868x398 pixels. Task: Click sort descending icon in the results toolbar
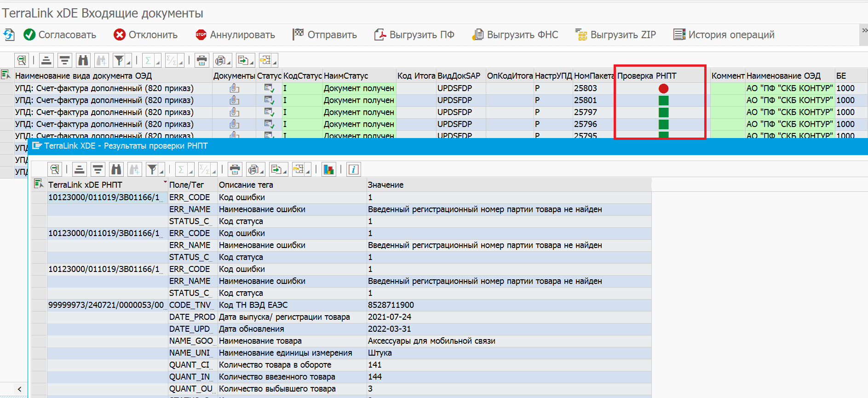(98, 169)
